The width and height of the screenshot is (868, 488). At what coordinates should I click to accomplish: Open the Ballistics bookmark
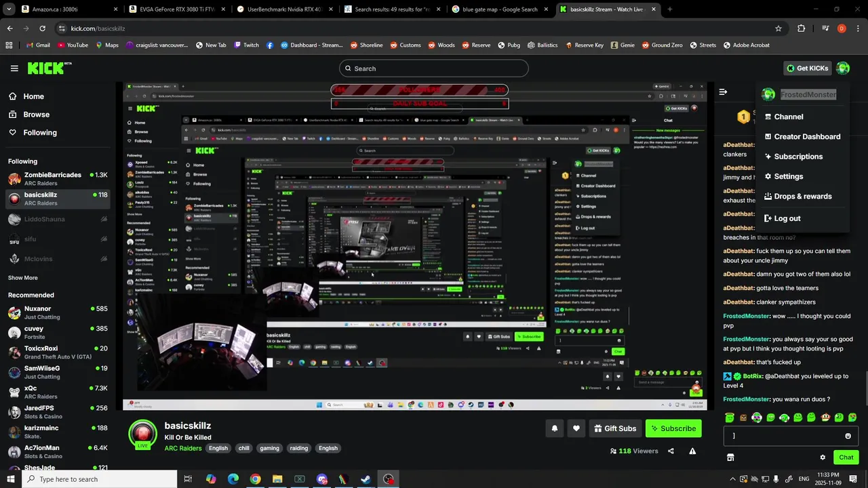542,45
